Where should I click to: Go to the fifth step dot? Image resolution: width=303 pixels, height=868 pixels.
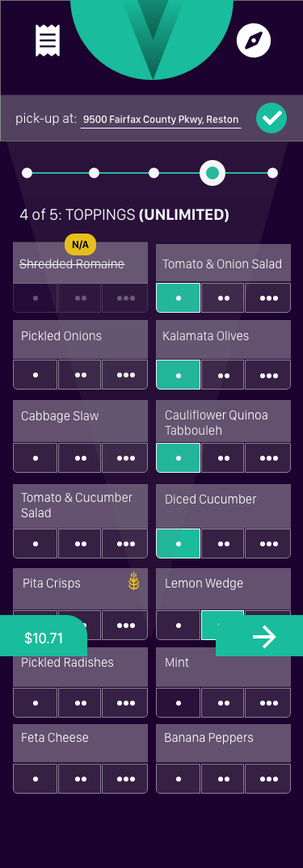click(272, 173)
